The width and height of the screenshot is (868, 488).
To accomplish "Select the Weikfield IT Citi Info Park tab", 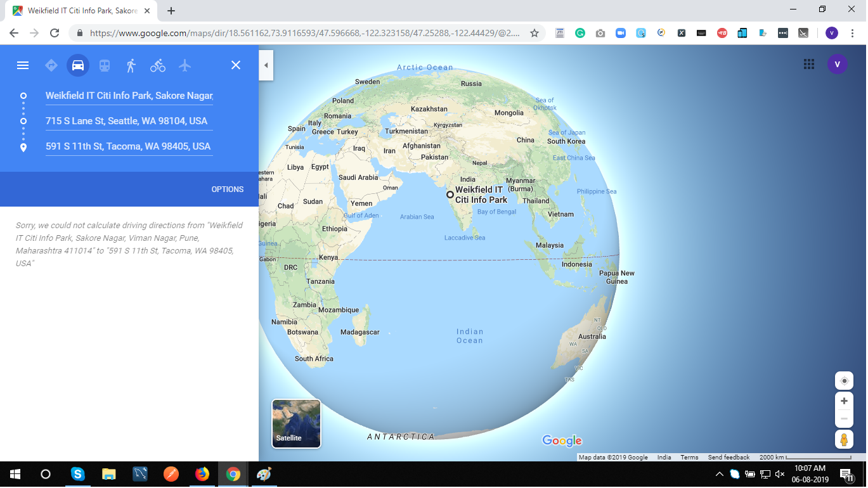I will click(82, 11).
